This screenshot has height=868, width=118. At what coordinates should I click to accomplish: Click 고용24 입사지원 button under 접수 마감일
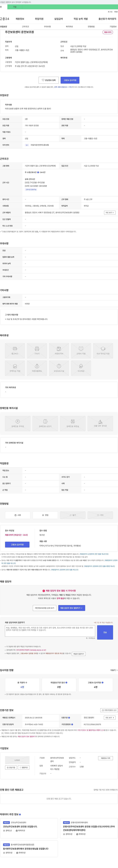pos(17,544)
